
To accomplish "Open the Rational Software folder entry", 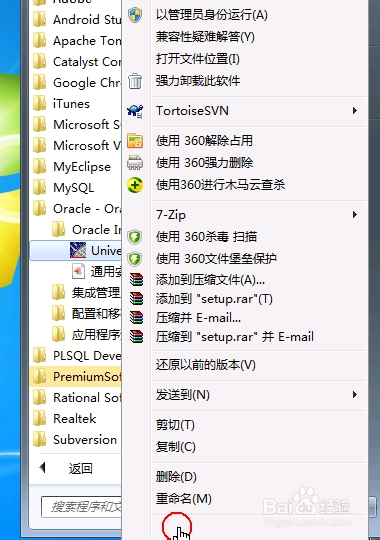I will (76, 398).
